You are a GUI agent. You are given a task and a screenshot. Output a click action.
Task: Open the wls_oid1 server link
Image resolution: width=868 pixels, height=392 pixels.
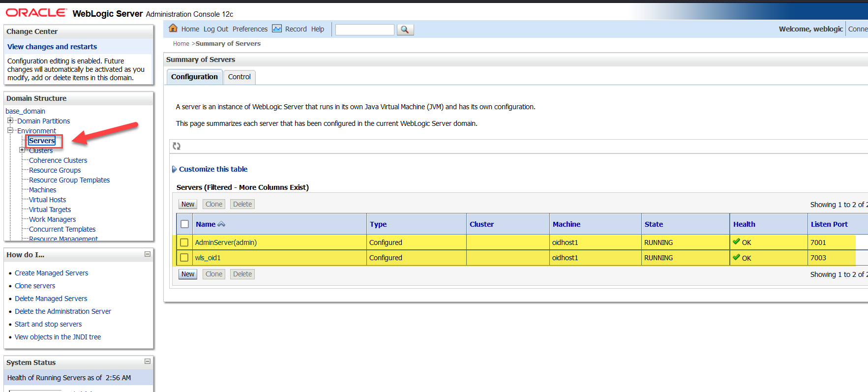click(x=208, y=258)
